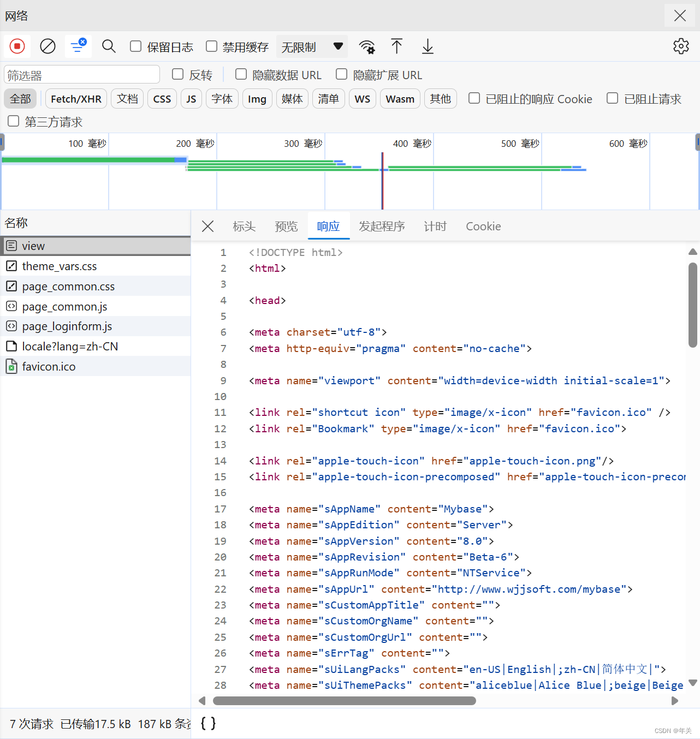The height and width of the screenshot is (739, 700).
Task: Filter by Fetch/XHR requests
Action: tap(76, 99)
